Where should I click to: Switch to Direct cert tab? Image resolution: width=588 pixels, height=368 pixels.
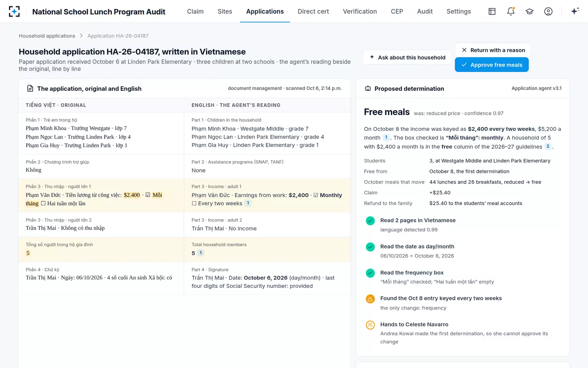pyautogui.click(x=313, y=11)
